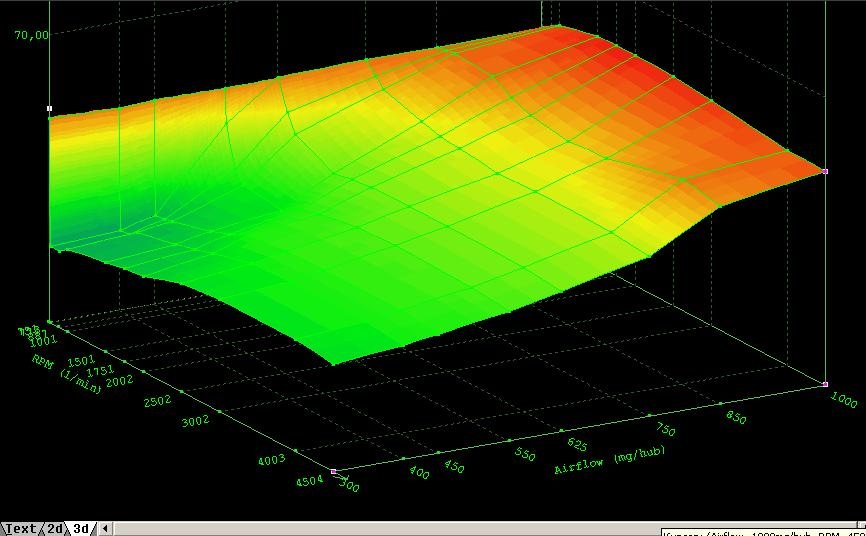Click the 850 airflow axis value
The height and width of the screenshot is (536, 866).
point(736,417)
